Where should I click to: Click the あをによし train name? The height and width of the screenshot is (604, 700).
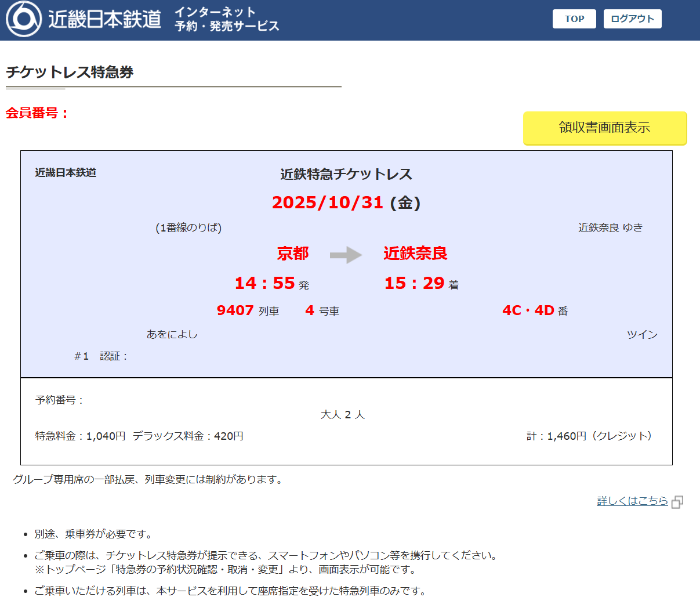tap(172, 334)
